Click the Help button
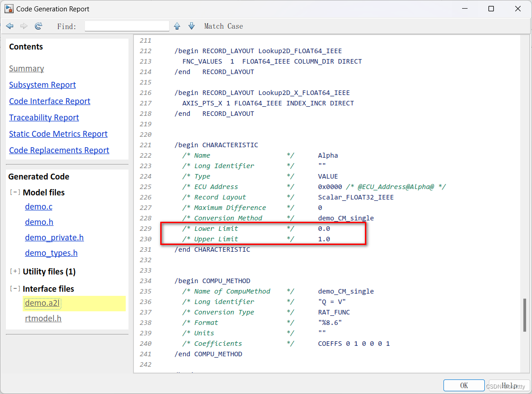The height and width of the screenshot is (394, 532). tap(509, 385)
